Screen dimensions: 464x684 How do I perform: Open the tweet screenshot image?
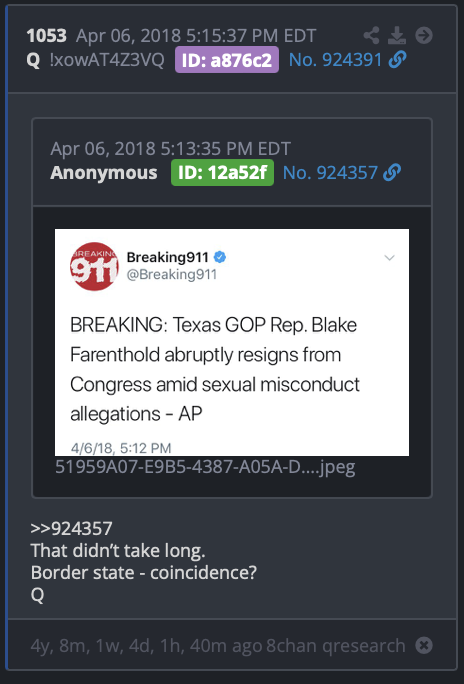[x=232, y=342]
